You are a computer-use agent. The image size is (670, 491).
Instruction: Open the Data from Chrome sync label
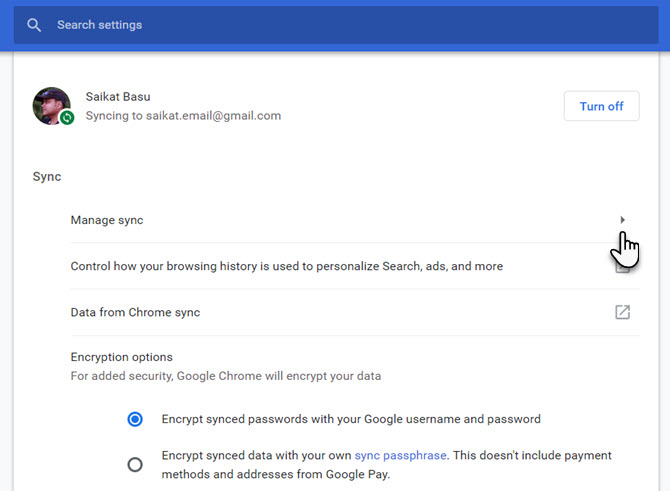coord(135,312)
